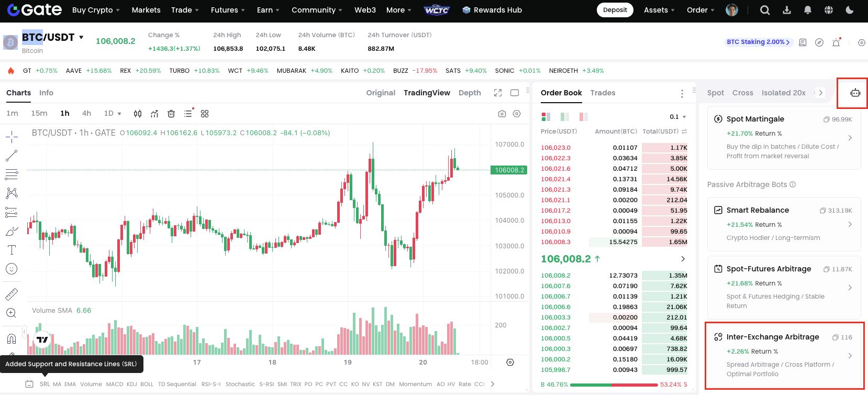Show only sell orders in order book
Screen dimensions: 868x395
583,117
